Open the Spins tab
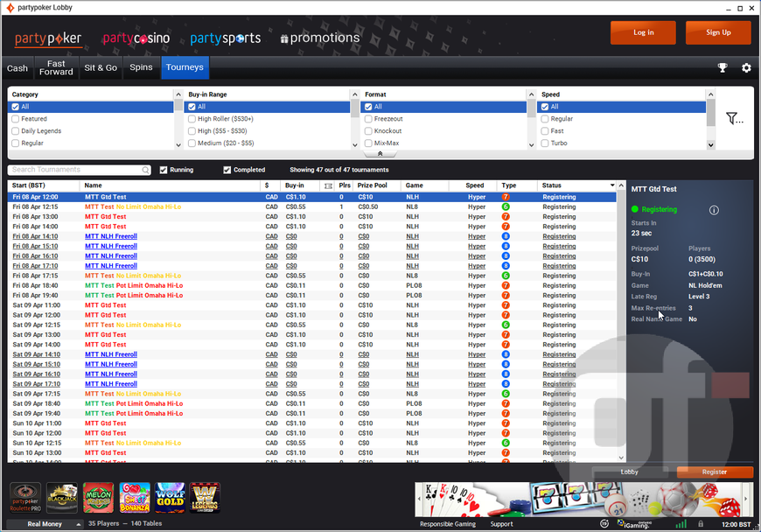The height and width of the screenshot is (532, 761). click(141, 68)
